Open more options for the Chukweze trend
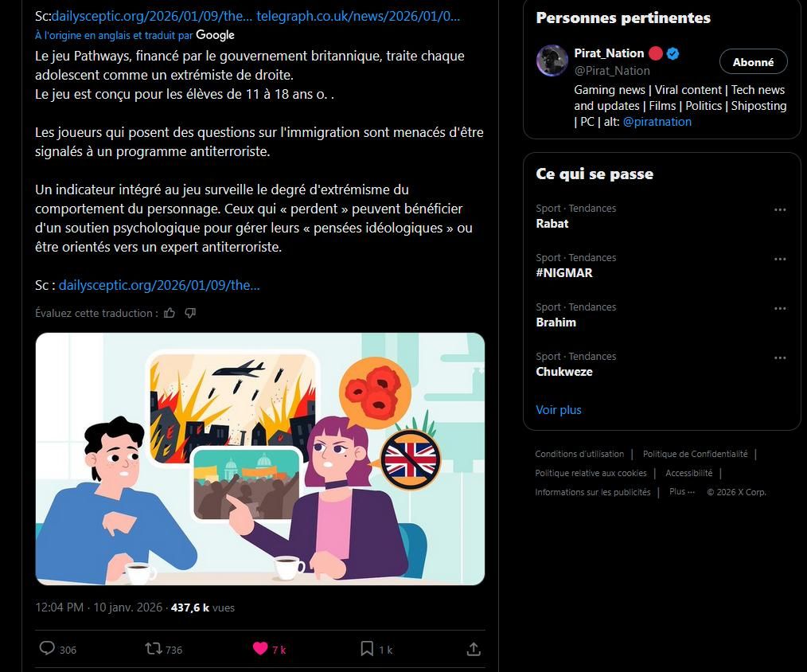807x672 pixels. pos(780,357)
